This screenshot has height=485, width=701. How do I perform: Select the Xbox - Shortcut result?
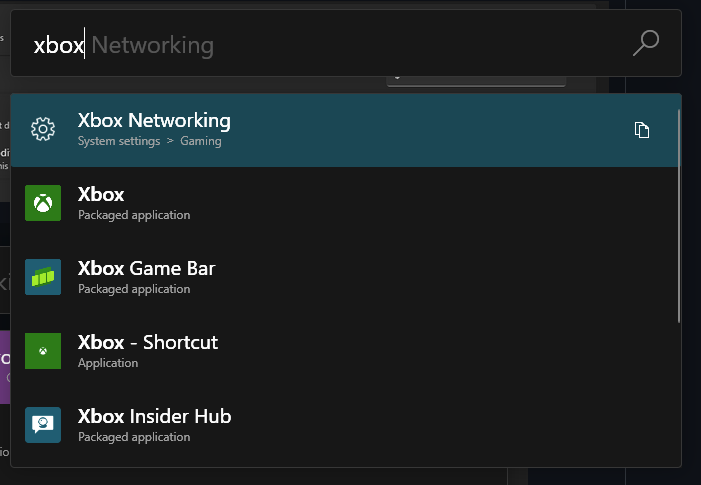click(346, 351)
